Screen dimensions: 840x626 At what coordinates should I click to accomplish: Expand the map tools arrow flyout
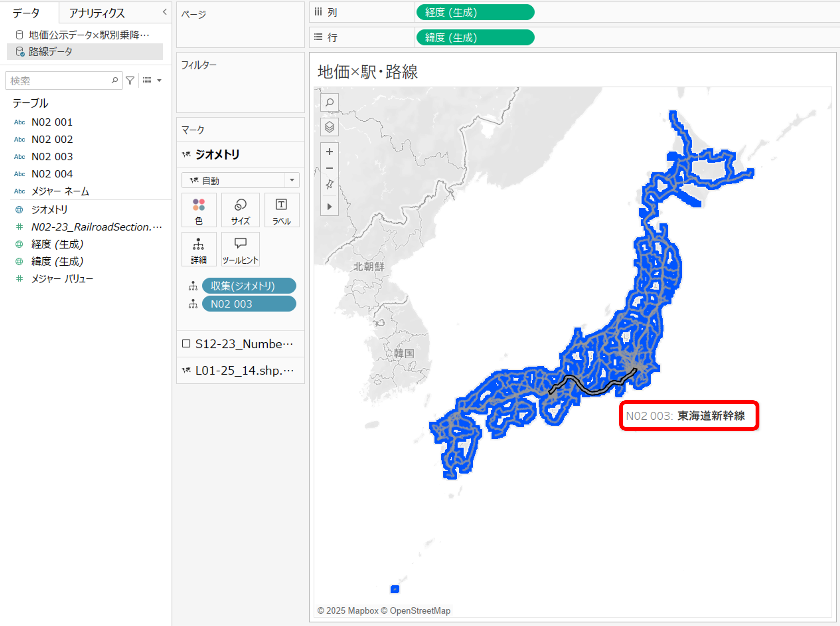pyautogui.click(x=329, y=207)
